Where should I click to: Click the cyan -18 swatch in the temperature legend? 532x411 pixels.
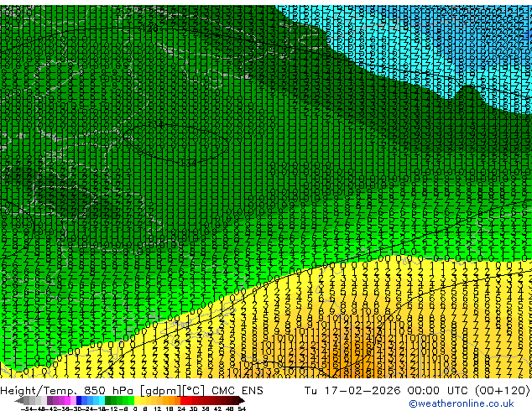point(102,400)
